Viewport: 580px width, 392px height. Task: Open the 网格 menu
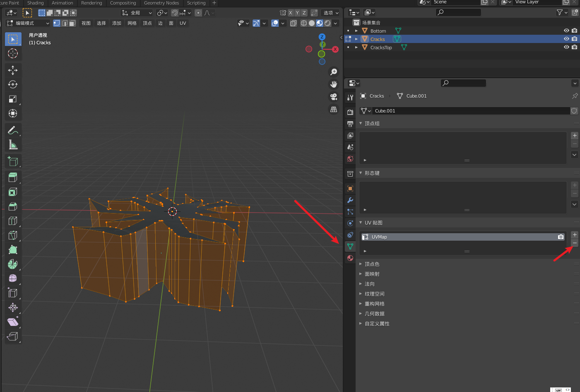point(132,23)
